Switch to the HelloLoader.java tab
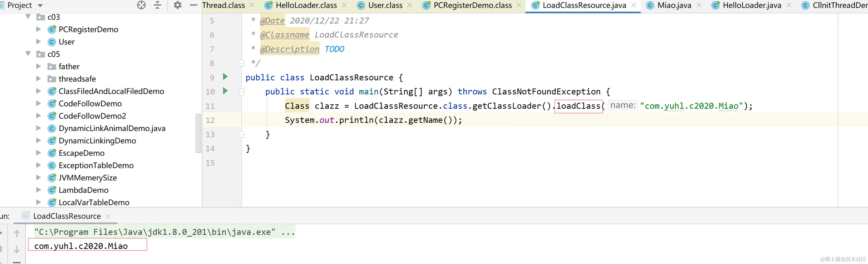The height and width of the screenshot is (264, 868). point(752,5)
